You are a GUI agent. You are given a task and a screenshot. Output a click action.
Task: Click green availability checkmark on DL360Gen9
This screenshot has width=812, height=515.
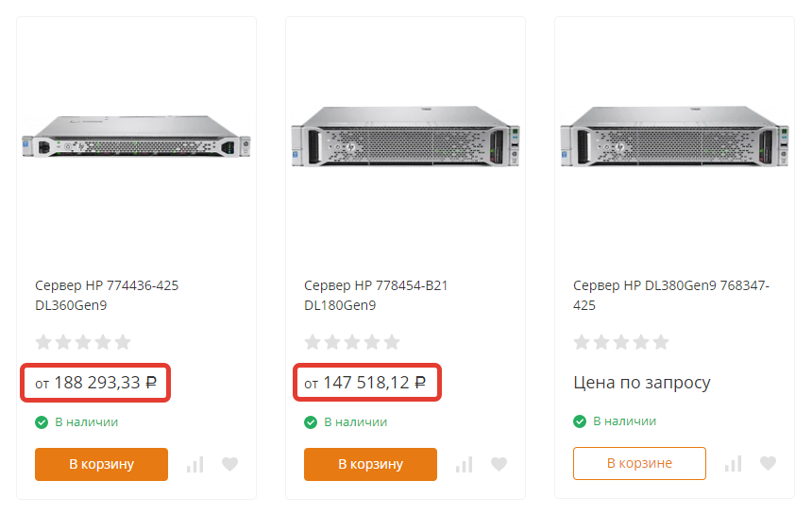click(42, 421)
